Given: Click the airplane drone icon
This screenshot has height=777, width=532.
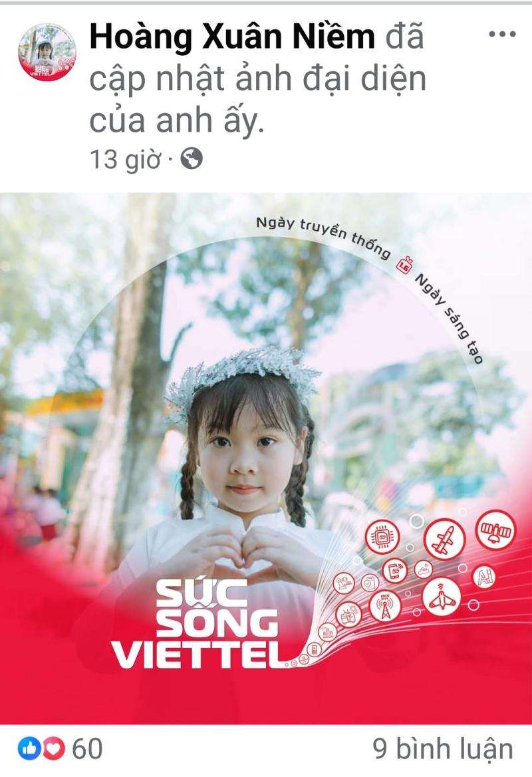Looking at the screenshot, I should (442, 597).
